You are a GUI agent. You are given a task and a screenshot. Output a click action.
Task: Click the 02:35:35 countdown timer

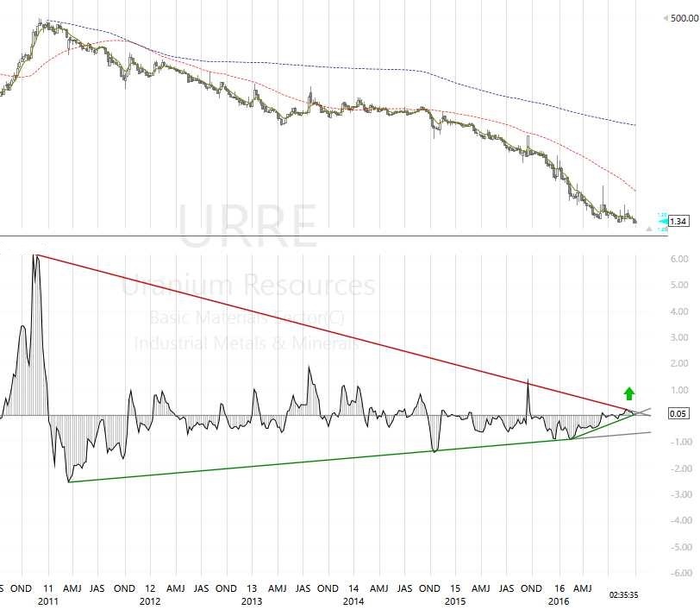(625, 595)
